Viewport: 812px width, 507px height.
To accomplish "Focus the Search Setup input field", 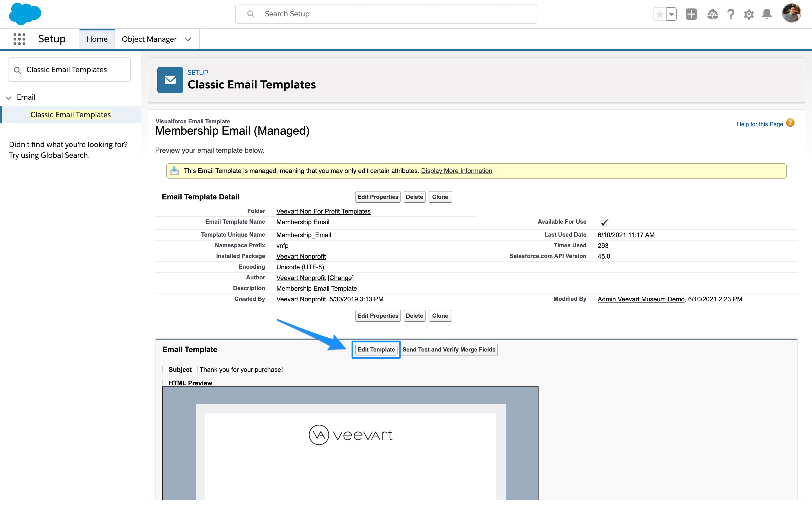I will pos(386,14).
